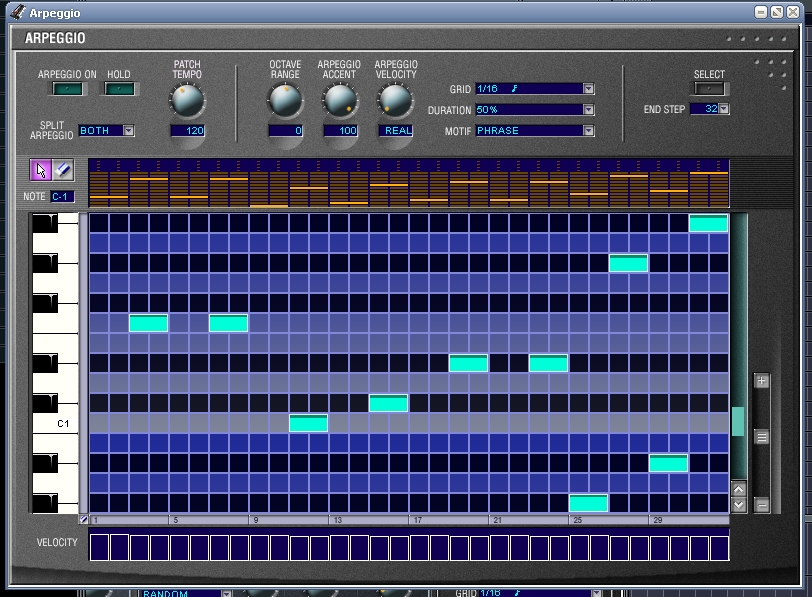Select the note block on the C1 row
The image size is (812, 597).
tap(309, 423)
